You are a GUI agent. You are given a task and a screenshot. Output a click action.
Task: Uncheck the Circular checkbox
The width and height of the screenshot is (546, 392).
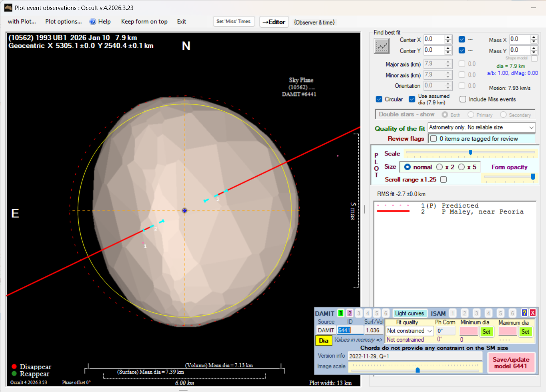pyautogui.click(x=379, y=99)
